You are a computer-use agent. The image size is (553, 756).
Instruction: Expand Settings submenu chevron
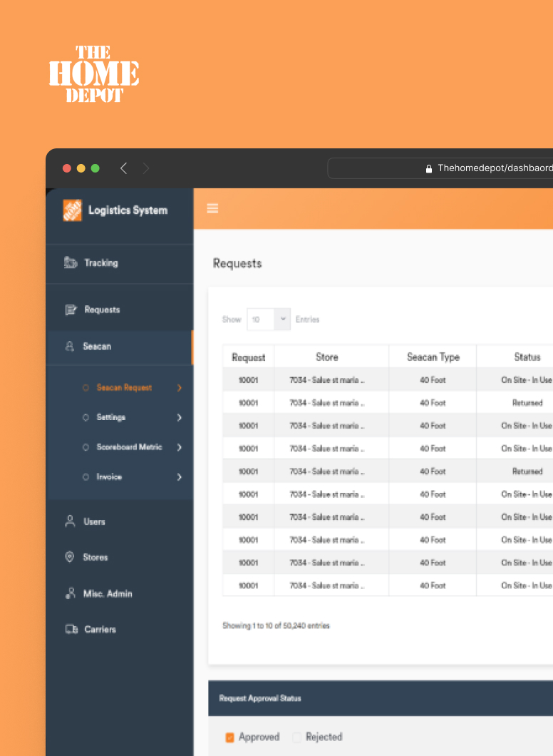tap(179, 417)
